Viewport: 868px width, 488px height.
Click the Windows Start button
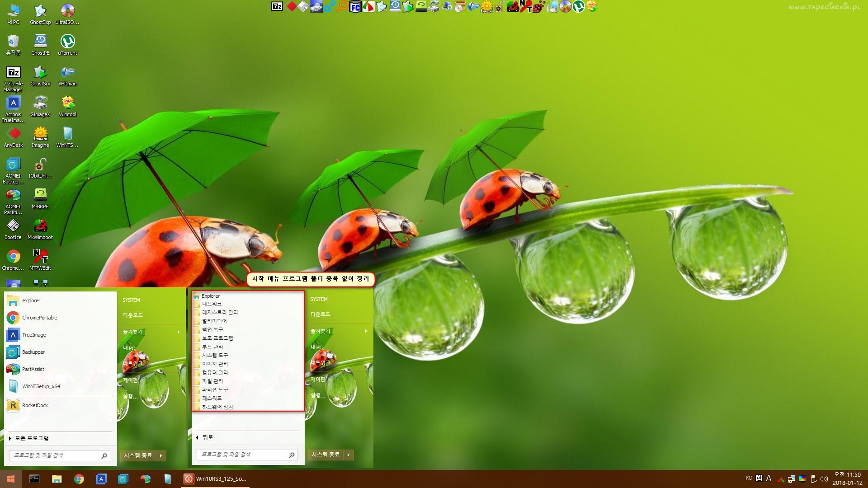coord(11,479)
